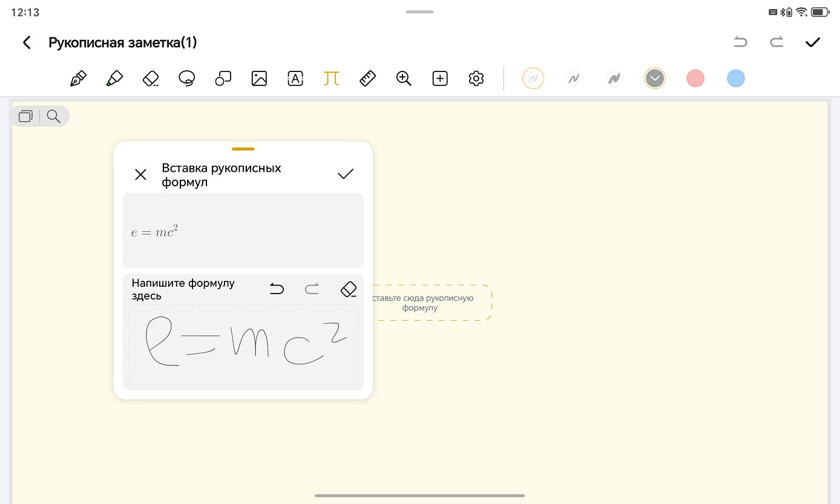Select the medium stroke width option

click(573, 79)
